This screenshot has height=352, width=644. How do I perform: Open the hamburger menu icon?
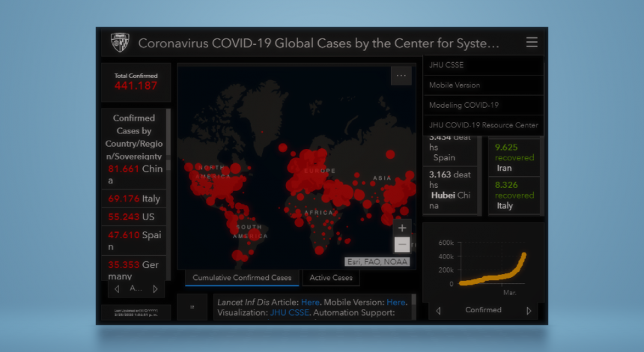click(x=532, y=42)
